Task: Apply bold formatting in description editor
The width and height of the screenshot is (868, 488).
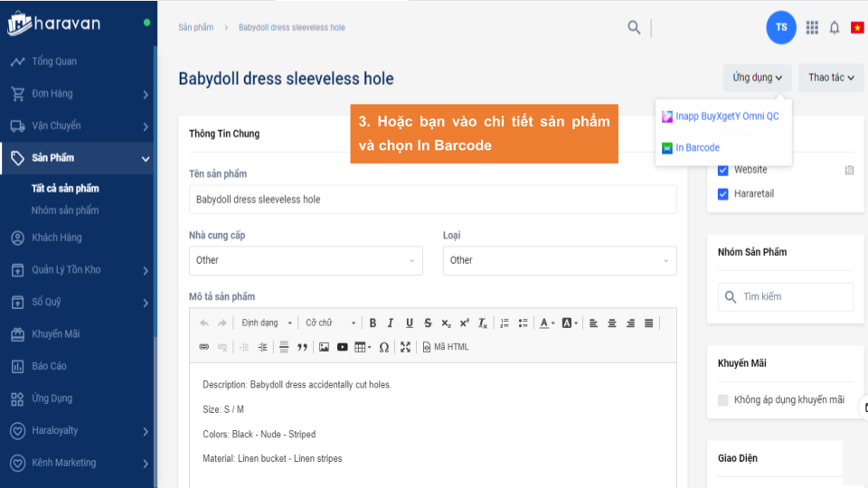Action: (373, 323)
